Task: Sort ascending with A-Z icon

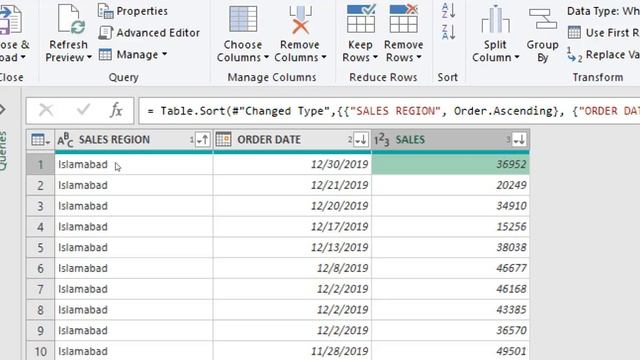Action: click(x=449, y=11)
